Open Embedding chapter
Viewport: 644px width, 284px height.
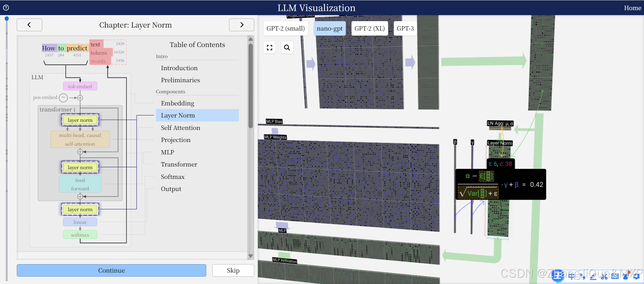(x=197, y=103)
